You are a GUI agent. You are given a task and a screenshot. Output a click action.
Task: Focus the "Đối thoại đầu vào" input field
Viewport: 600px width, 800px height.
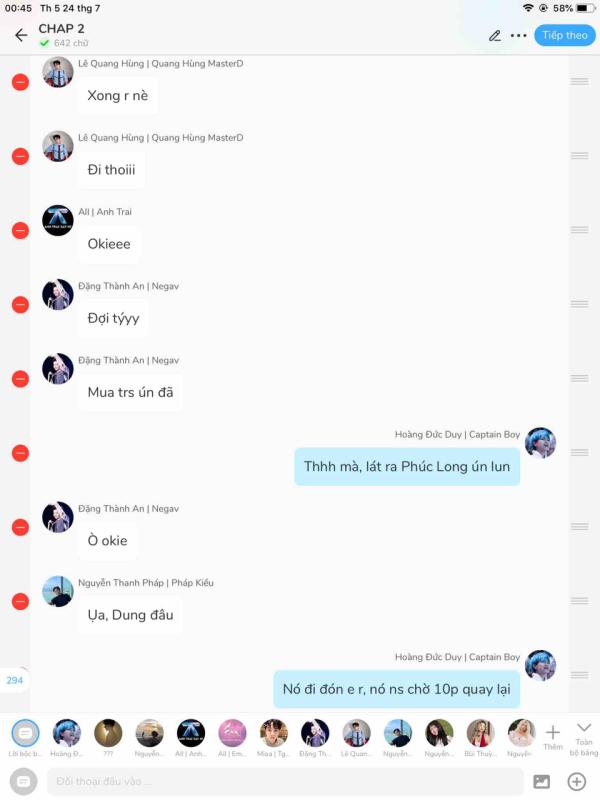[285, 781]
